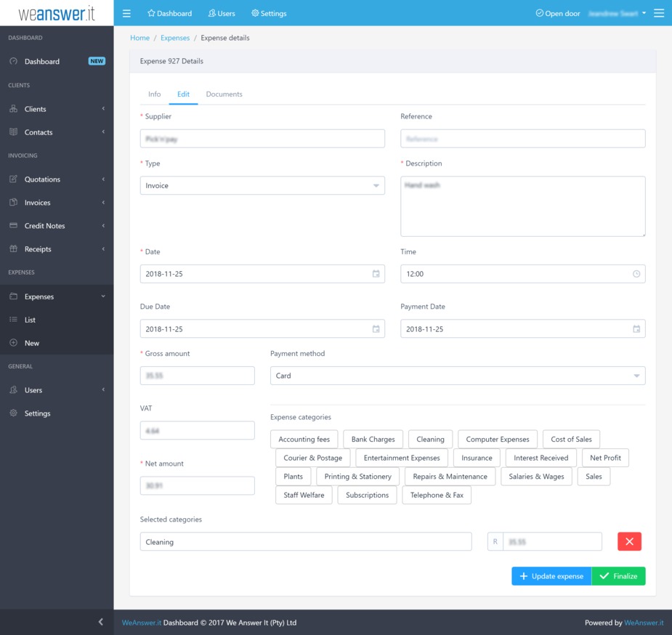Add the Accounting fees category
This screenshot has height=635, width=672.
pos(304,439)
